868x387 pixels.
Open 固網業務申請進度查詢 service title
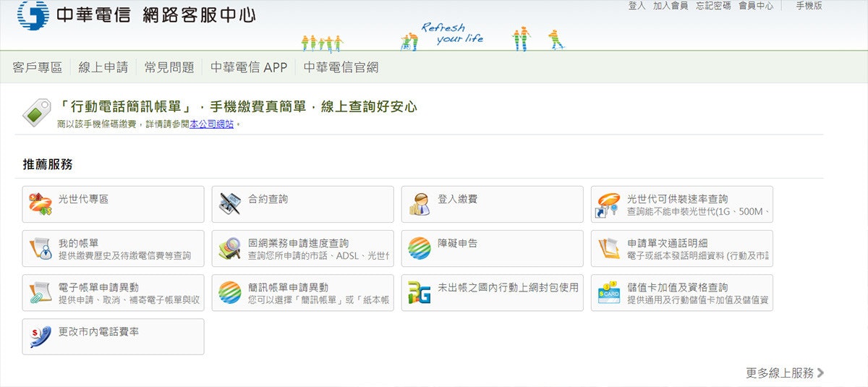click(298, 243)
